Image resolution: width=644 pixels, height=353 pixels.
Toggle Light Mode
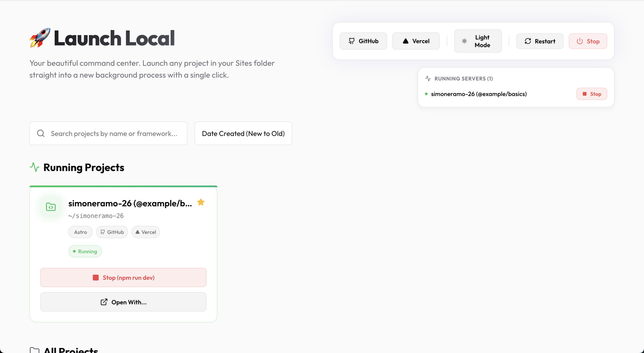478,41
